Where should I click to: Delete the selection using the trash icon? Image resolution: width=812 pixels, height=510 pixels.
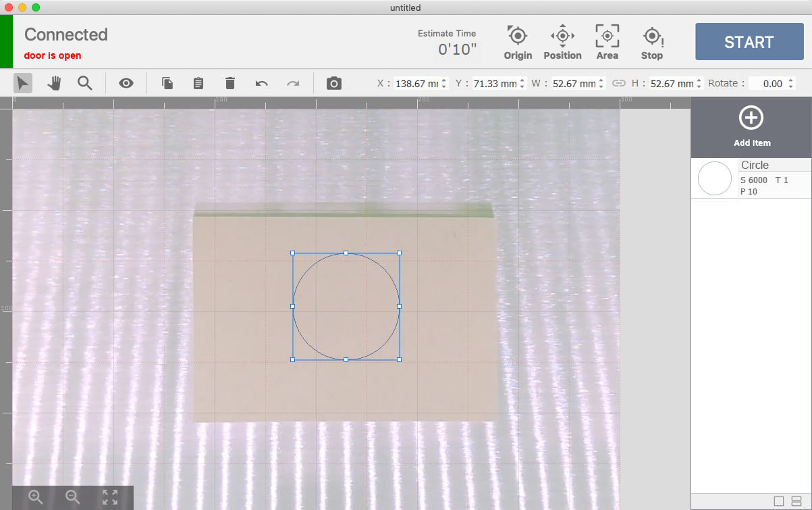(230, 83)
